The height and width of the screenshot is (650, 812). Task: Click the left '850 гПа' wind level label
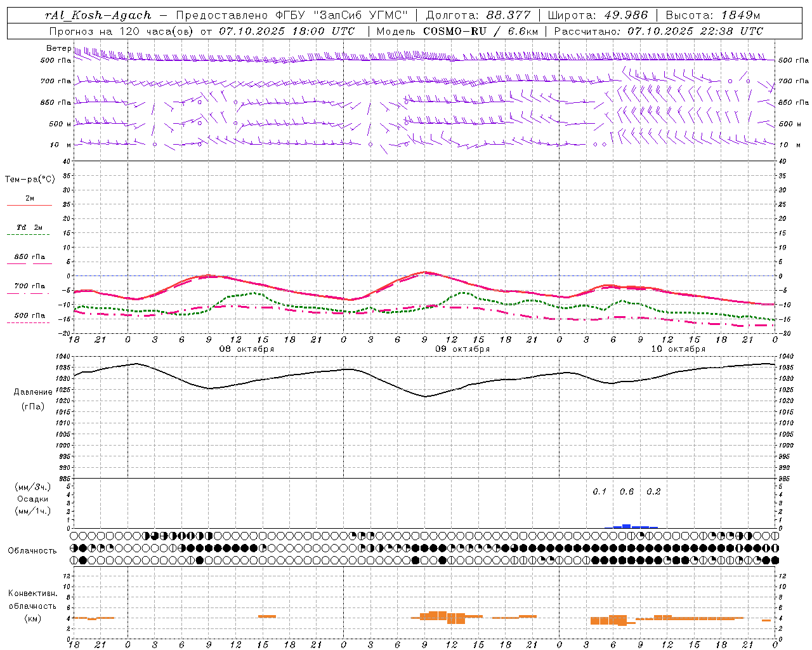[x=56, y=102]
